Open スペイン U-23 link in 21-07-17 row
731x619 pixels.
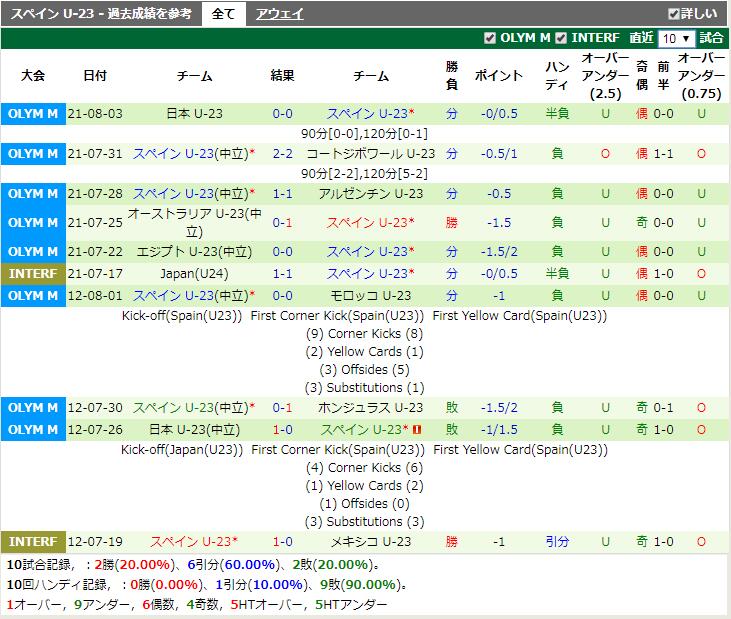(367, 274)
